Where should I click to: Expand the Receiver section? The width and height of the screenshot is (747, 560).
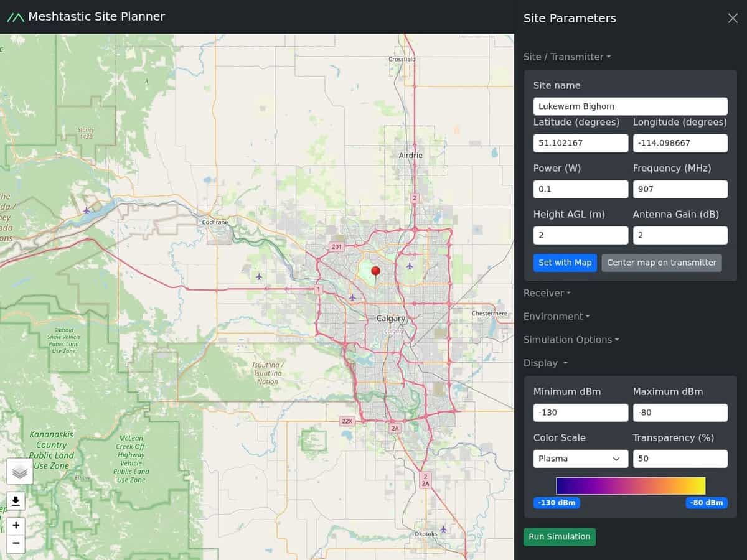pyautogui.click(x=547, y=293)
